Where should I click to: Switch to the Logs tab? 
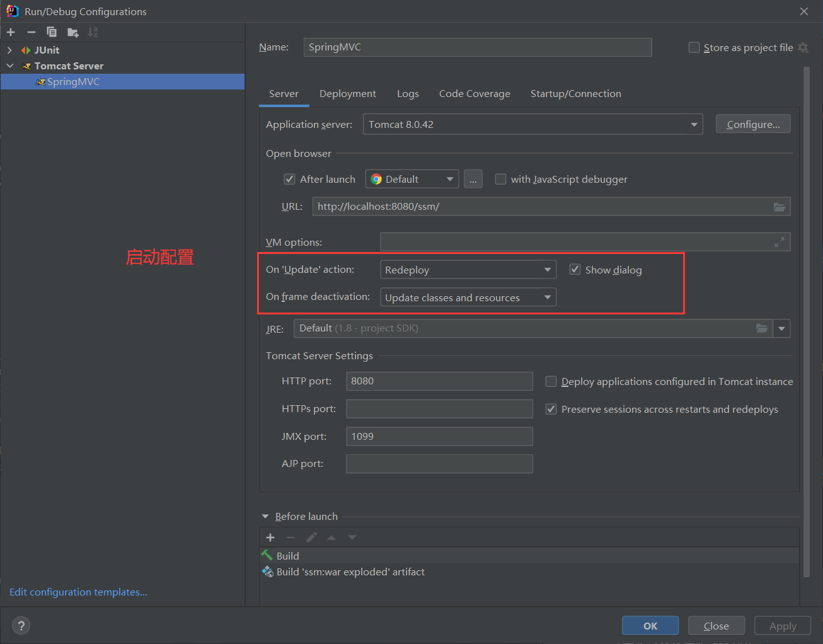(x=408, y=94)
